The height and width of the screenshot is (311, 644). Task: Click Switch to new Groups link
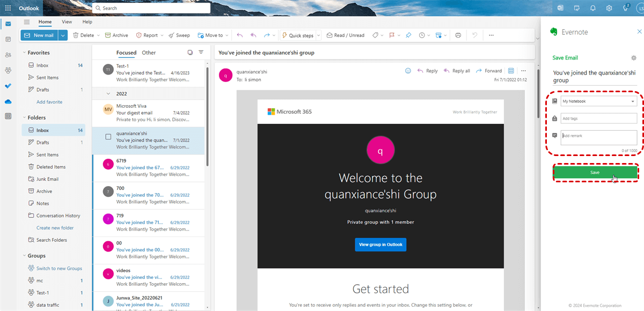pos(59,268)
